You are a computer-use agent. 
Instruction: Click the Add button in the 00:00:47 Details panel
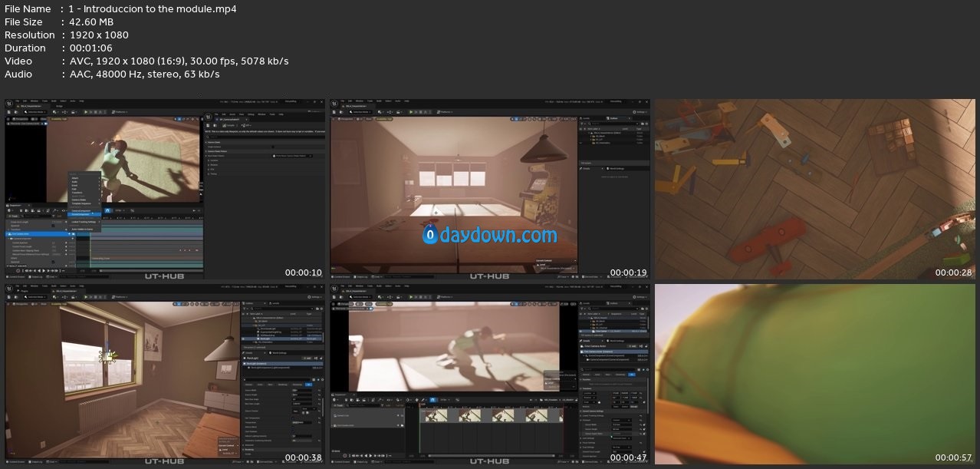click(x=631, y=346)
